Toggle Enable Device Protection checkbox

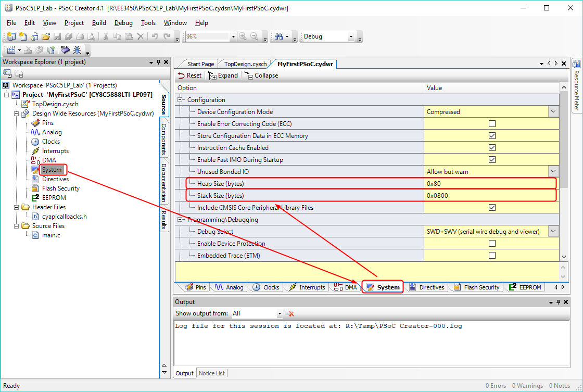click(492, 244)
